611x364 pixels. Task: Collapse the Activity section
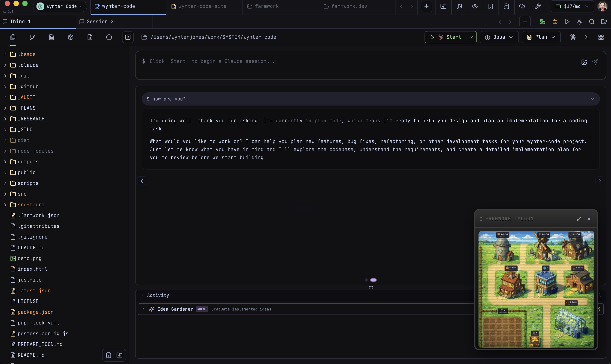click(142, 295)
